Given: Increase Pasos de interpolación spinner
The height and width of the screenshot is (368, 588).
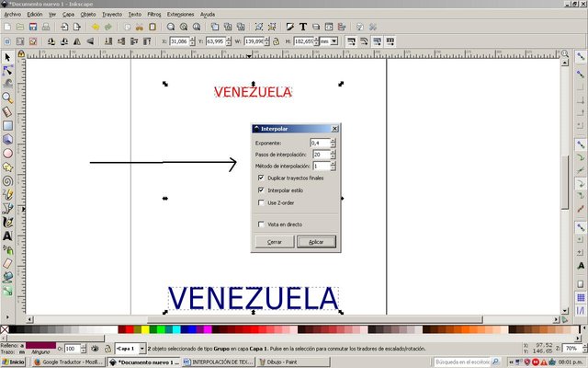Looking at the screenshot, I should click(333, 152).
